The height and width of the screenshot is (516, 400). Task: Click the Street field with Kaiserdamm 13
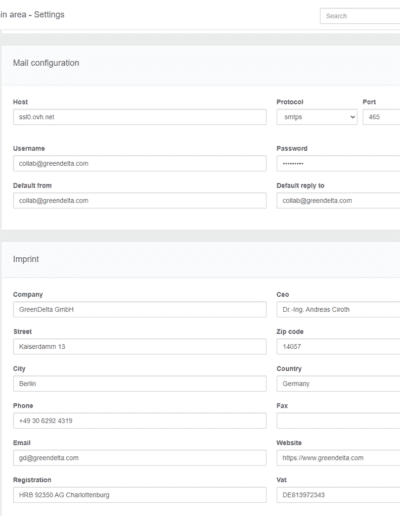point(140,347)
